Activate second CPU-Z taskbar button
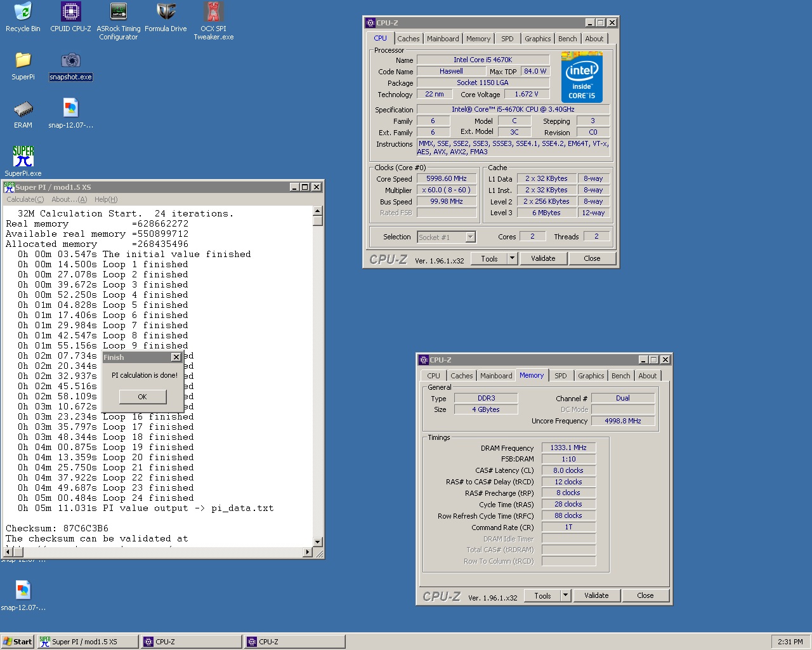 [294, 642]
